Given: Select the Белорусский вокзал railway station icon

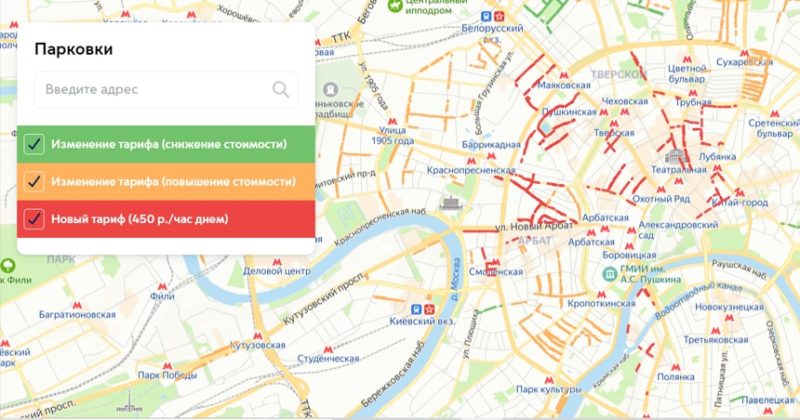Looking at the screenshot, I should 487,16.
